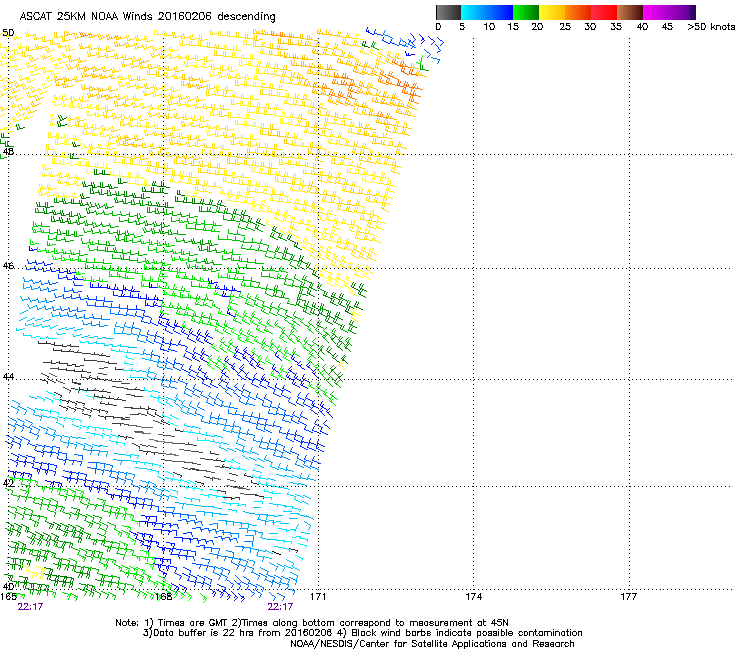Image resolution: width=740 pixels, height=650 pixels.
Task: Click the title 'ASCAT 25KM NOAA Winds 20160206 descending'
Action: click(147, 17)
